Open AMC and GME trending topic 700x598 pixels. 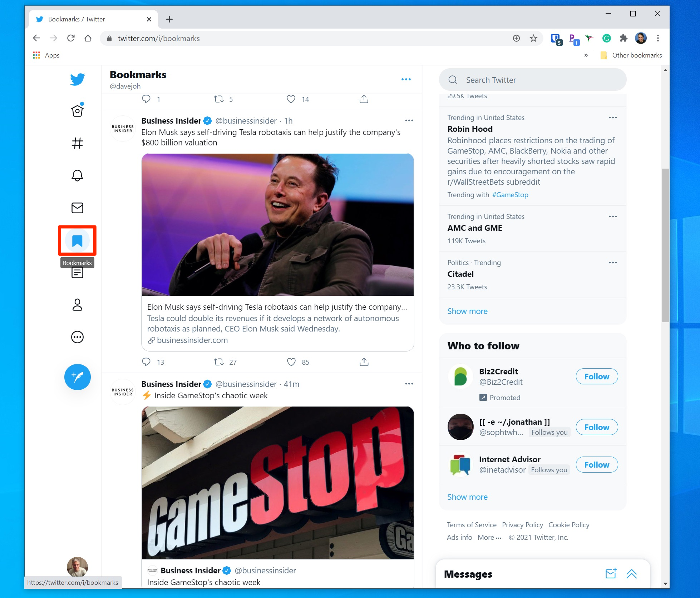point(475,228)
